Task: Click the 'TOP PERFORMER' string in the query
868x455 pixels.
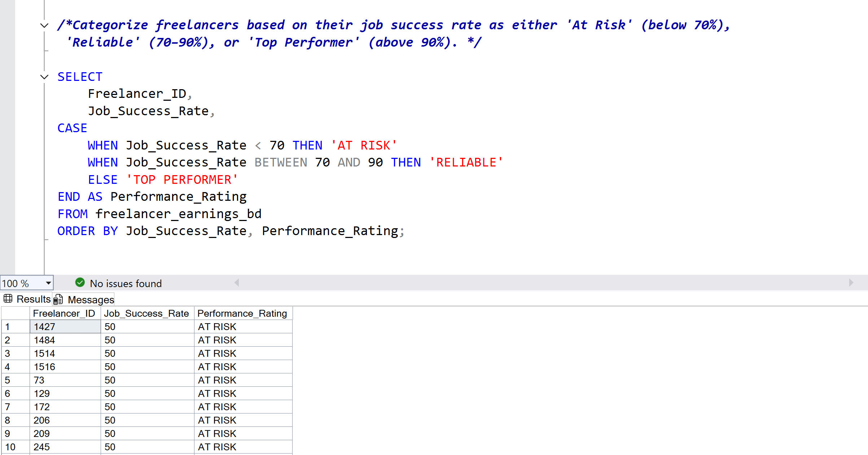Action: 182,179
